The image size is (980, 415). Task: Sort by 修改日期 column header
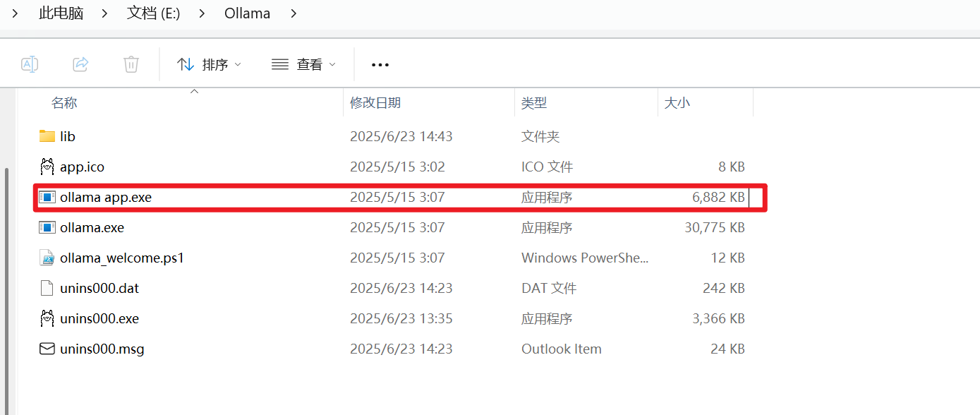coord(375,103)
